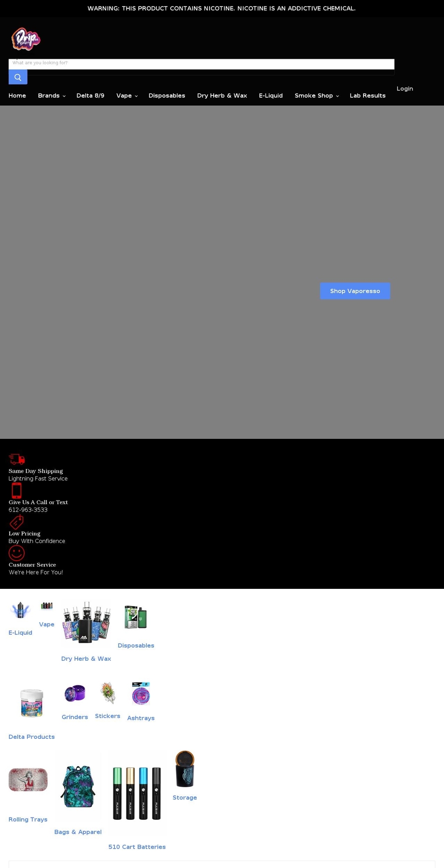This screenshot has height=868, width=444.
Task: Click the phone icon above Give Us A Call
Action: [x=17, y=490]
